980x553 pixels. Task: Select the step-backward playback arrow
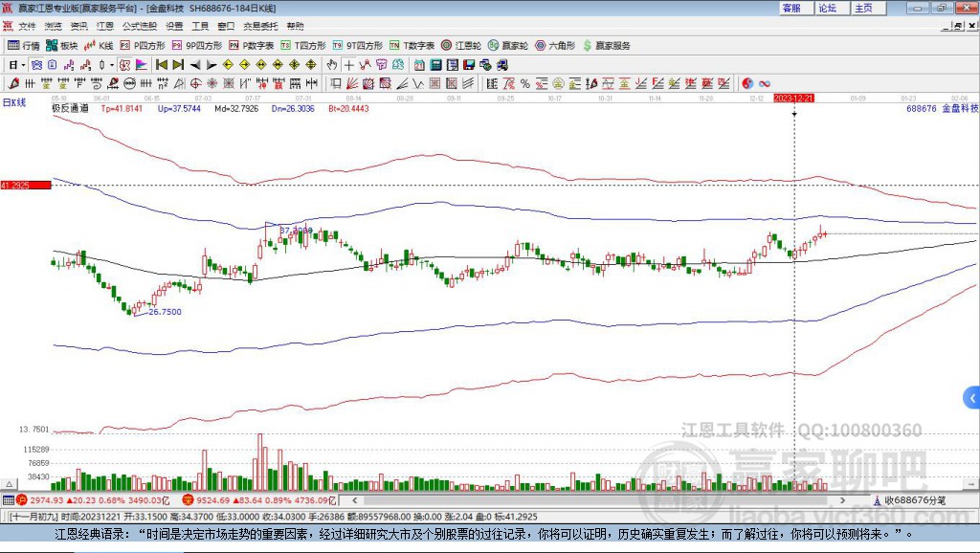pyautogui.click(x=193, y=65)
